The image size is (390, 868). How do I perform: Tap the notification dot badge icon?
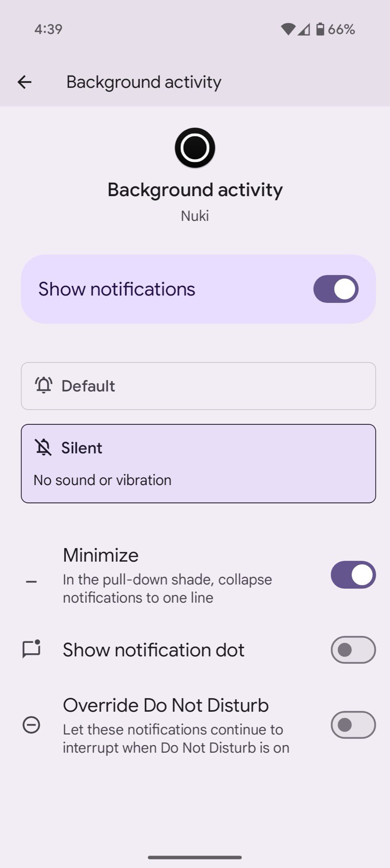click(x=31, y=649)
